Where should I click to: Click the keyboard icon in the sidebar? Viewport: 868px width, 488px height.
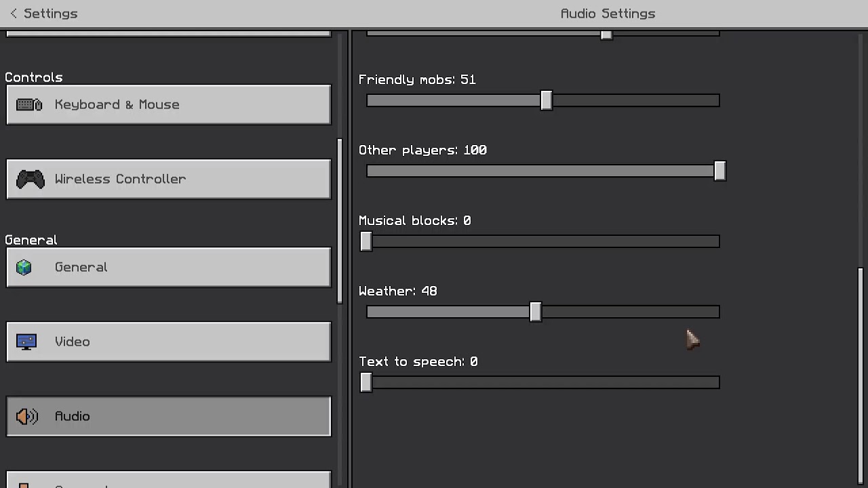click(x=29, y=104)
